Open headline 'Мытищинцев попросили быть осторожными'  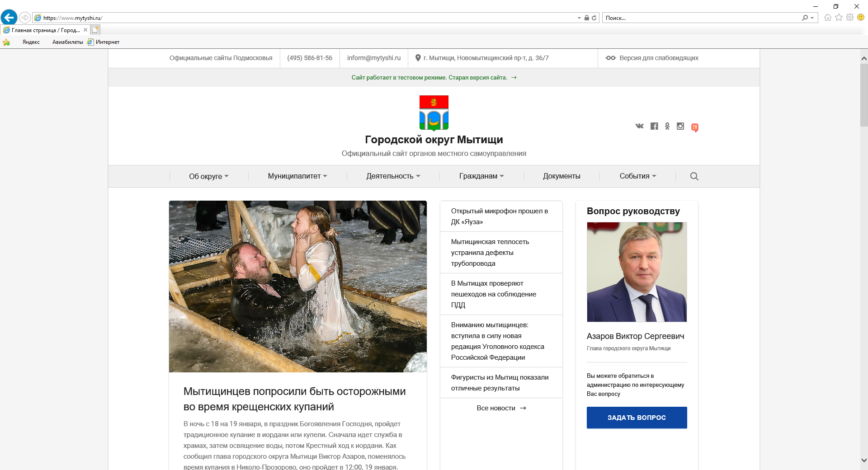295,399
